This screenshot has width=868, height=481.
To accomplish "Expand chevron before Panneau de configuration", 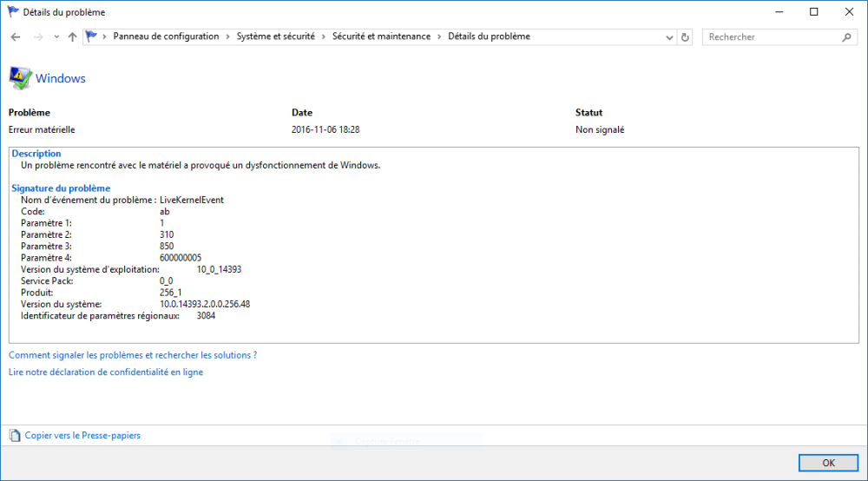I will coord(104,36).
